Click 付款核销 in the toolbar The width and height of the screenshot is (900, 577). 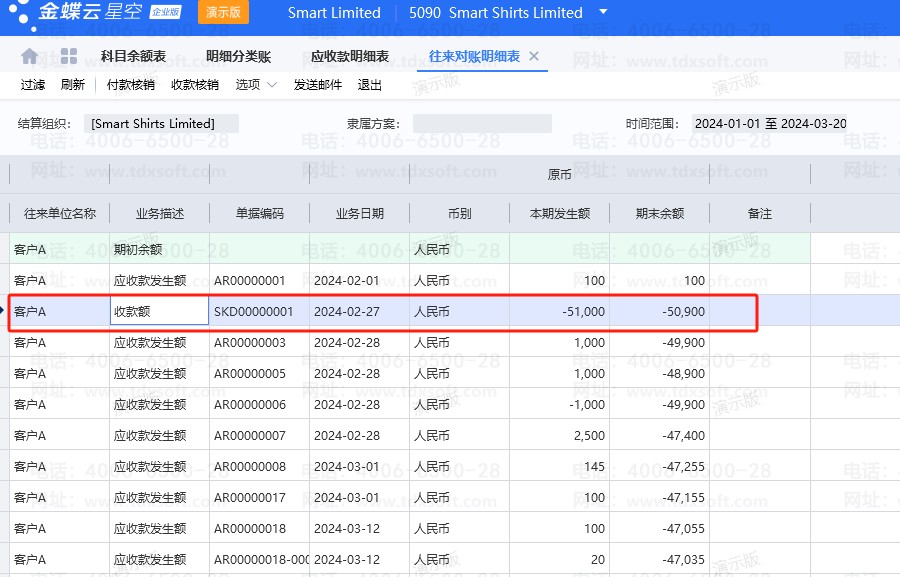[131, 85]
